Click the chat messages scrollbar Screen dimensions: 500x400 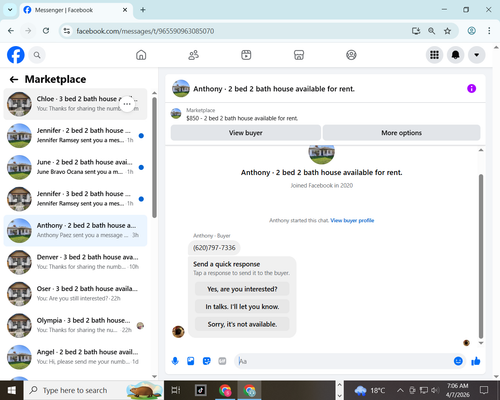point(481,256)
